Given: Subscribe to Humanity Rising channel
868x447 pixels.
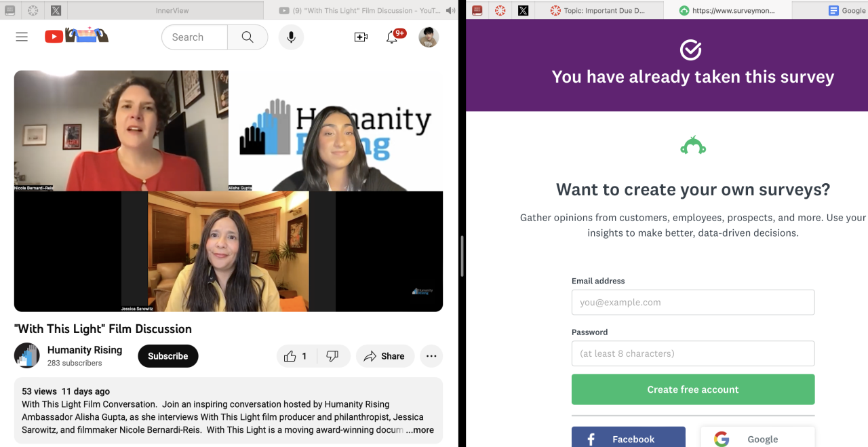Looking at the screenshot, I should [168, 356].
